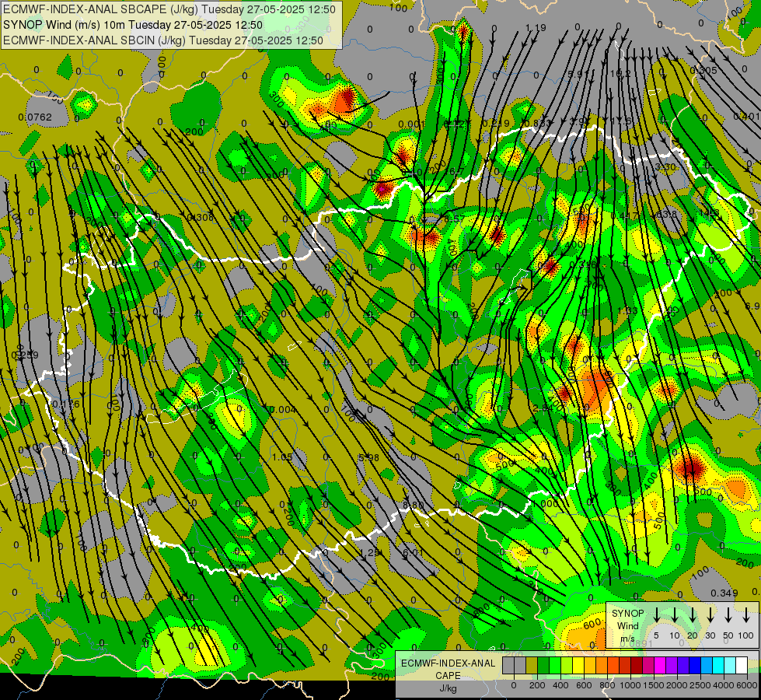Screen dimensions: 761x700
Task: Pick the yellow-green swatch in CAPE legend
Action: [x=567, y=665]
